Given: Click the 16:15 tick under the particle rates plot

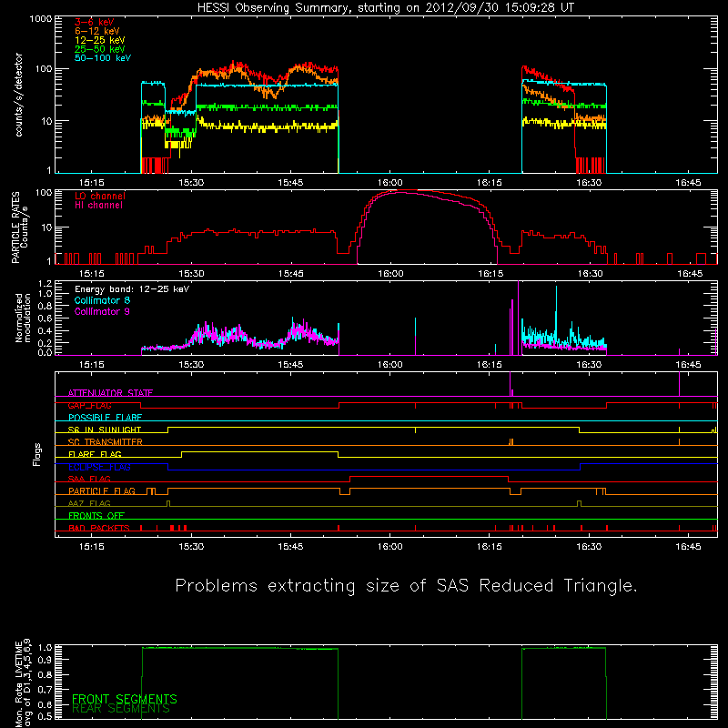Looking at the screenshot, I should click(x=490, y=274).
